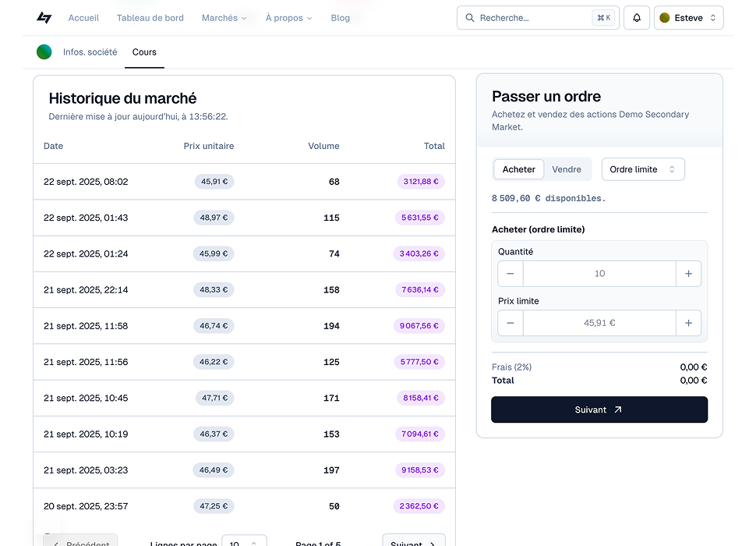Focus the Recherche search field
This screenshot has width=756, height=546.
[x=538, y=18]
